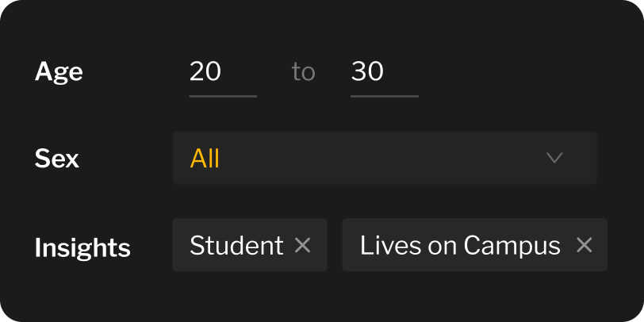Select the Lives on Campus chip label
This screenshot has width=644, height=322.
pyautogui.click(x=460, y=246)
